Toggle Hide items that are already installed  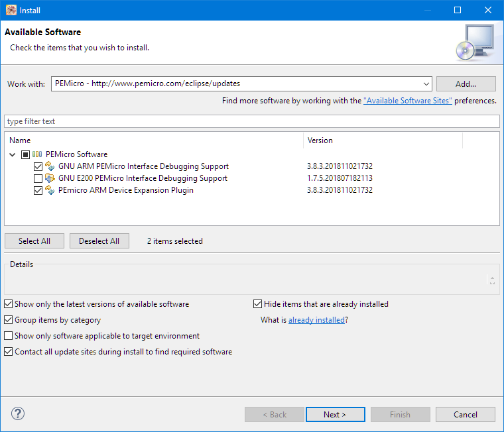coord(257,304)
